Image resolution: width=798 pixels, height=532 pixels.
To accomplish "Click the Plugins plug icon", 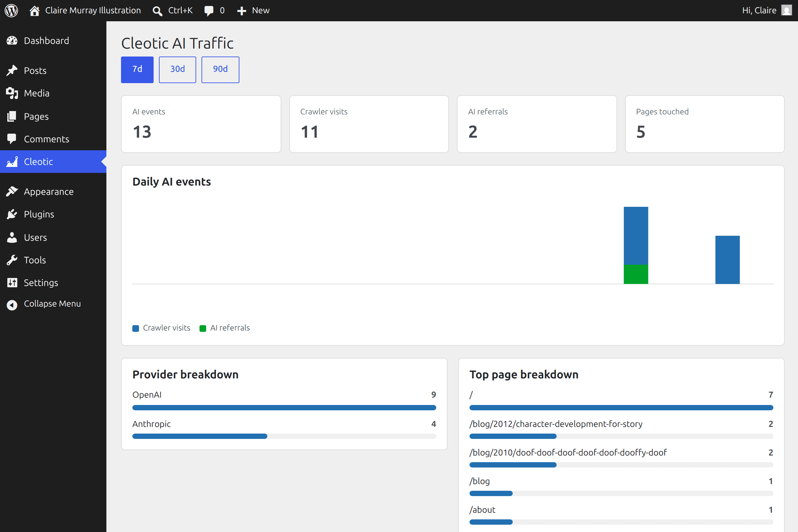I will tap(12, 214).
